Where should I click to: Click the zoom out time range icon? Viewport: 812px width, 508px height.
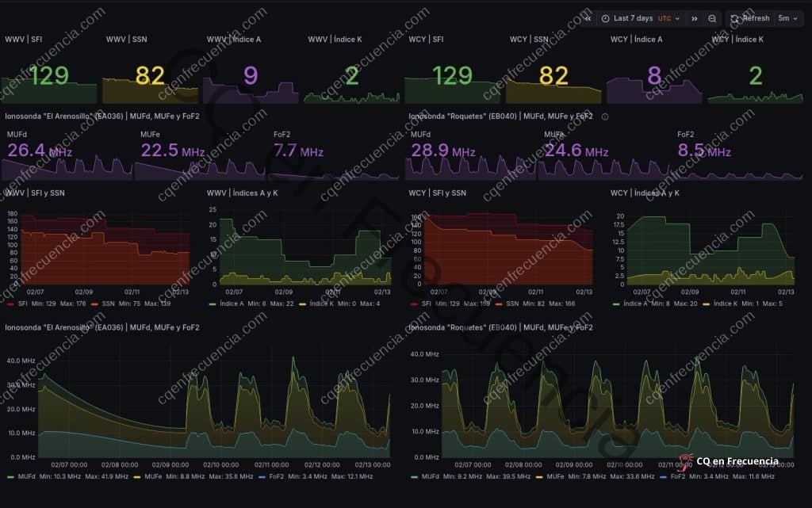pyautogui.click(x=713, y=18)
